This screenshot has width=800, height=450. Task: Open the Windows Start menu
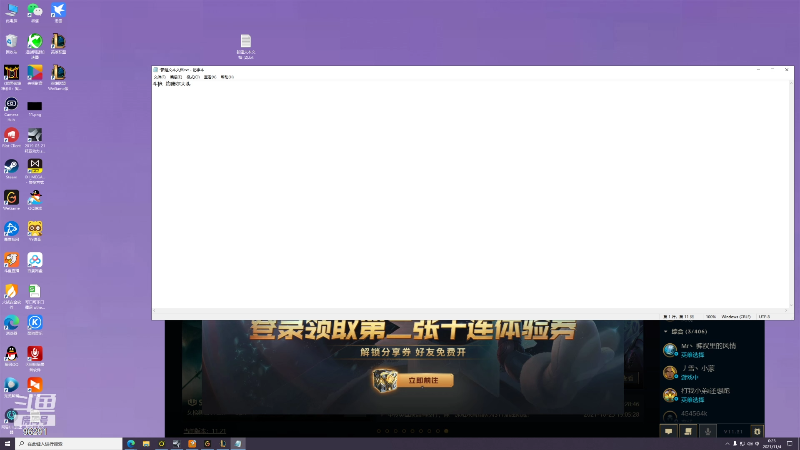(7, 444)
